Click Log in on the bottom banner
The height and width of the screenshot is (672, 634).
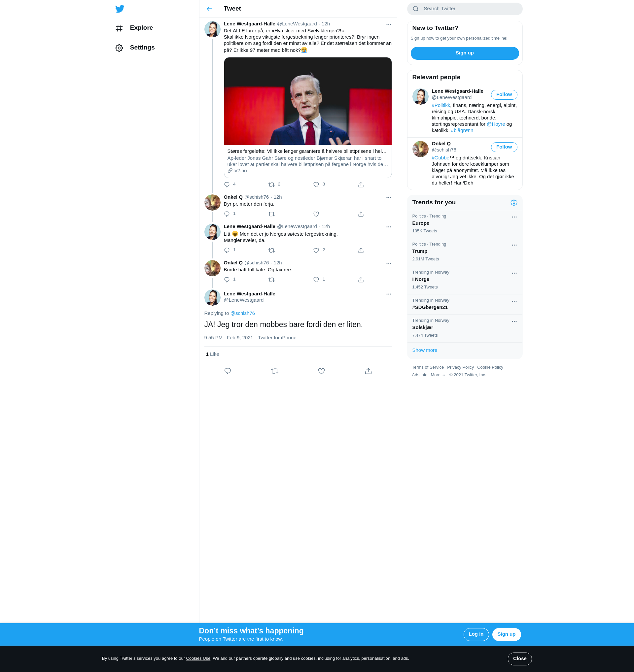coord(476,634)
